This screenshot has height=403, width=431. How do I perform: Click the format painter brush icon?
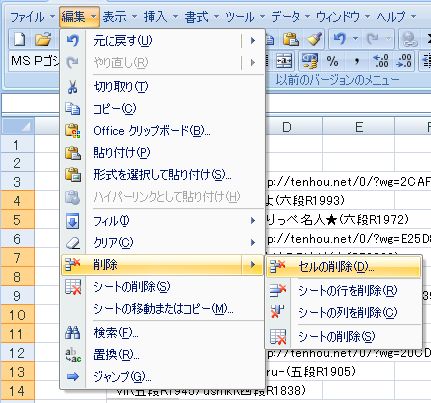[314, 39]
